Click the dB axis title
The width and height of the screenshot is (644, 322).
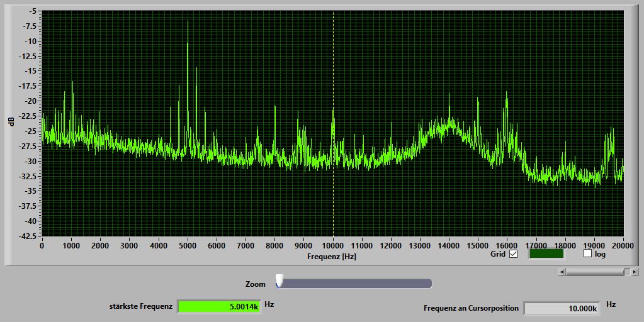(11, 121)
